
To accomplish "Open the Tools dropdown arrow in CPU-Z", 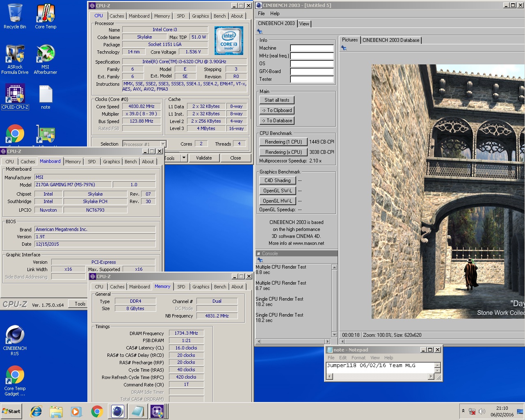I will [x=184, y=158].
